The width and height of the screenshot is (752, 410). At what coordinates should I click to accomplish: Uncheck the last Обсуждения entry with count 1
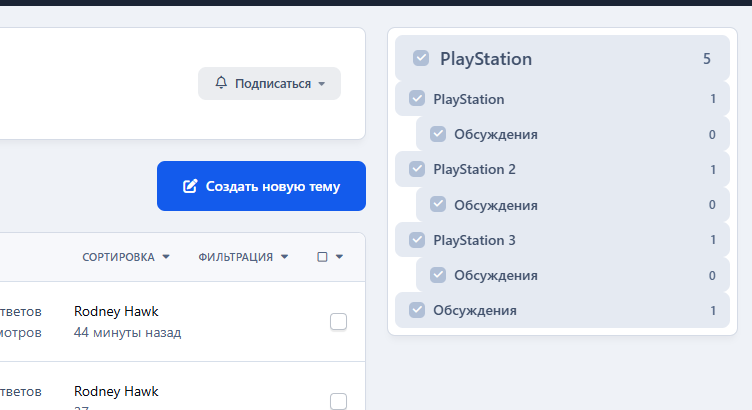click(417, 310)
